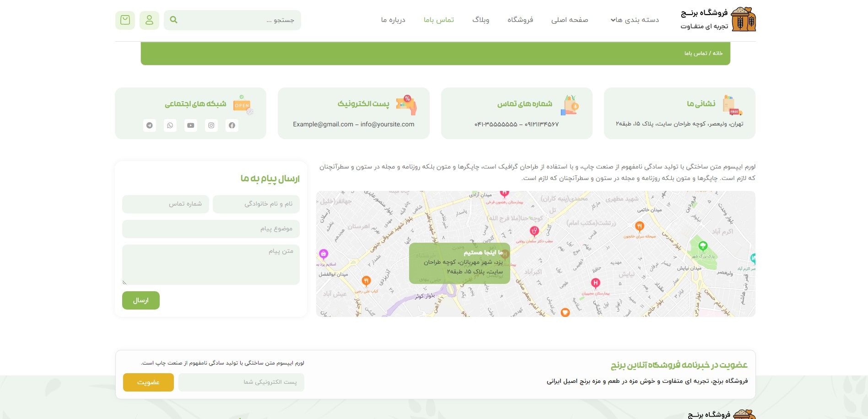868x419 pixels.
Task: Open the Facebook page icon
Action: pos(232,125)
